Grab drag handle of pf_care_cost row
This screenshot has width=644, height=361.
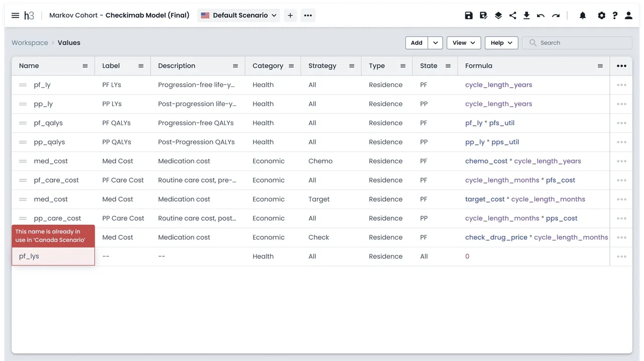tap(23, 180)
